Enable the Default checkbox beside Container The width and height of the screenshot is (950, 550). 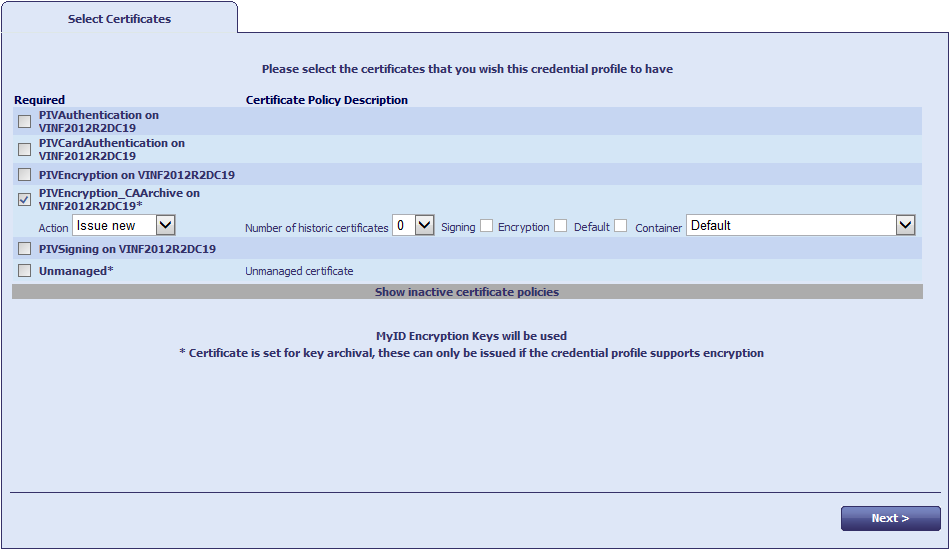pos(621,226)
